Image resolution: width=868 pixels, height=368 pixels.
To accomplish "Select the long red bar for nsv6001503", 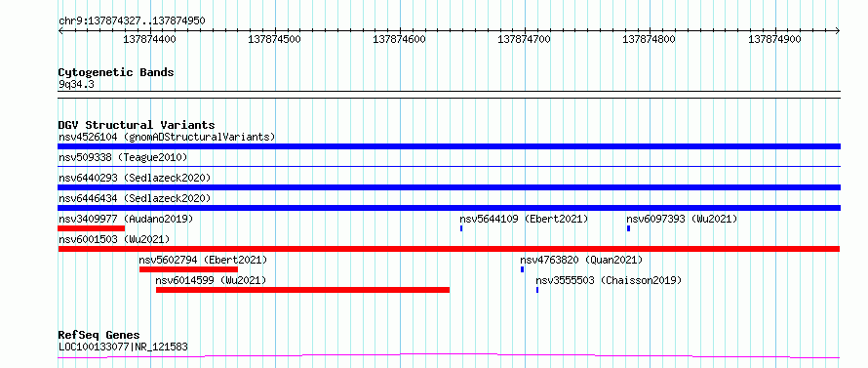I will (x=449, y=249).
